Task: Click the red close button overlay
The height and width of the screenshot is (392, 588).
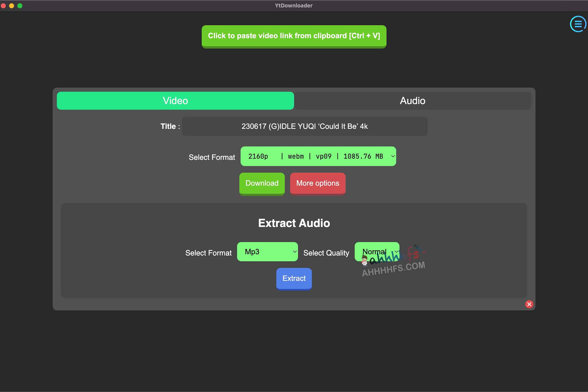Action: [x=529, y=304]
